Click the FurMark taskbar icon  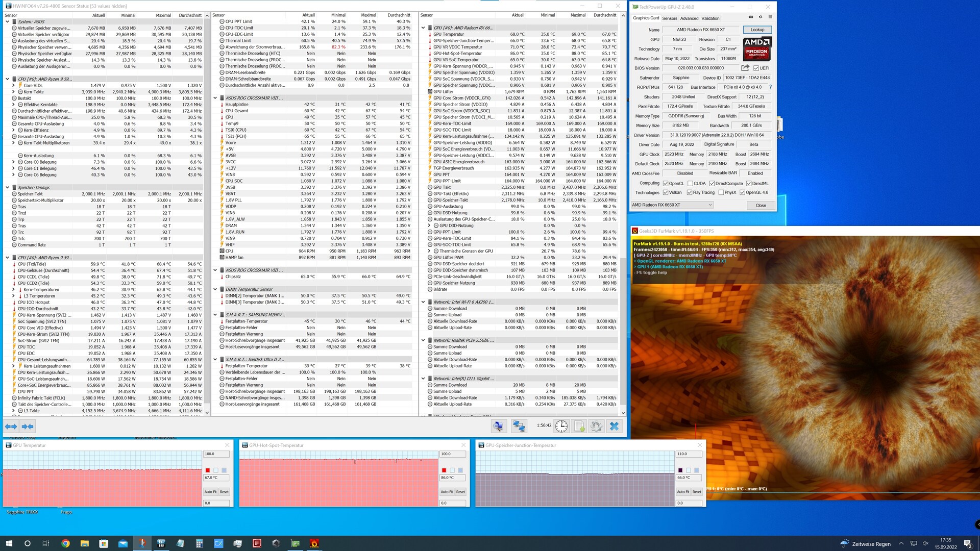[x=314, y=543]
